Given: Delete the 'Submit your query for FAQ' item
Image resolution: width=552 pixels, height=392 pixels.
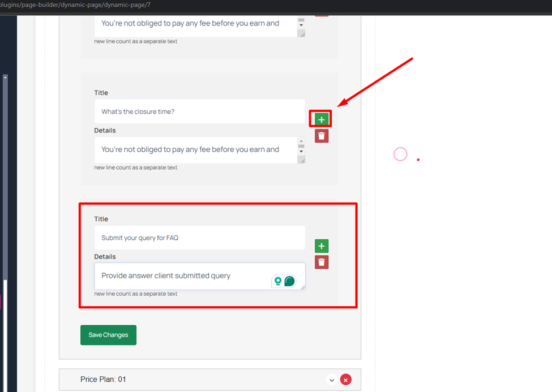Looking at the screenshot, I should [322, 262].
